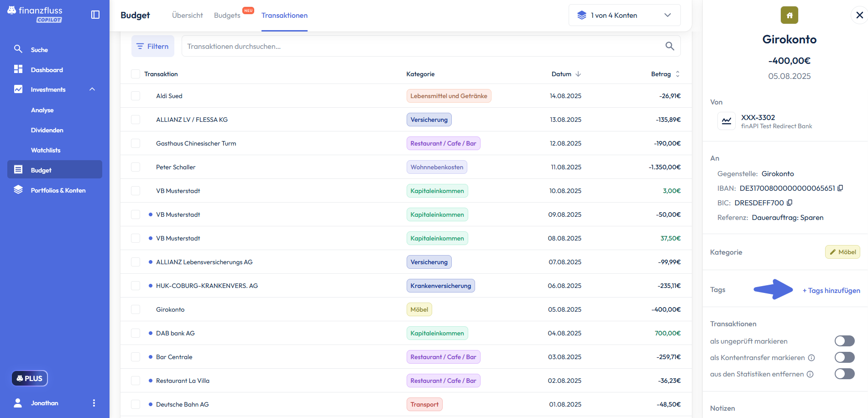Check the Aldi Sued transaction checkbox
This screenshot has width=868, height=418.
click(x=136, y=96)
